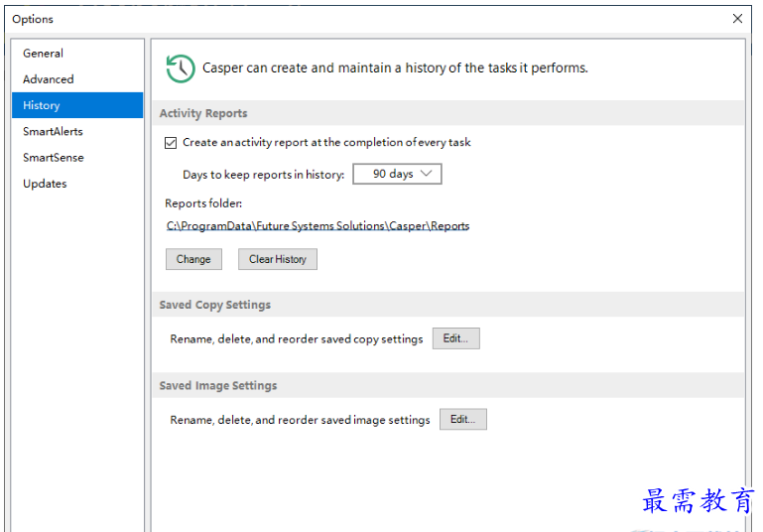Image resolution: width=763 pixels, height=532 pixels.
Task: Click the 'Days to keep reports in history' label
Action: [x=263, y=175]
